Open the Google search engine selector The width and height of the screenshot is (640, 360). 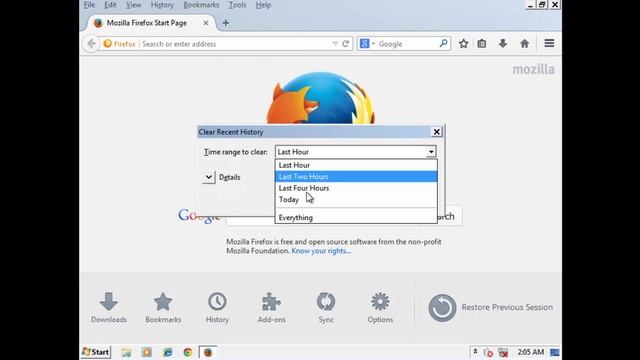pos(367,44)
